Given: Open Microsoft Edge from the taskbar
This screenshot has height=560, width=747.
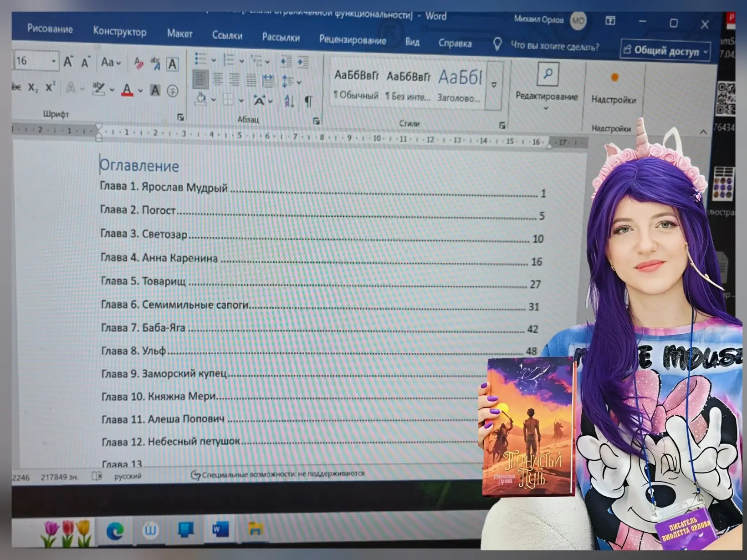Looking at the screenshot, I should (x=115, y=531).
